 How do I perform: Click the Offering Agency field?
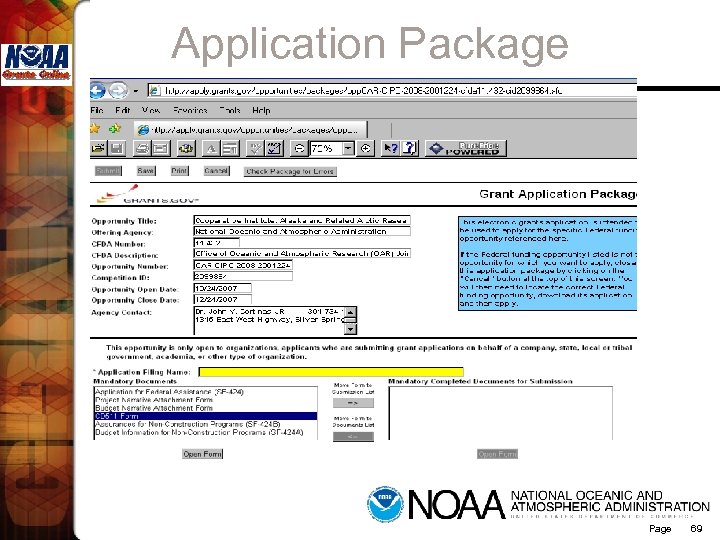pyautogui.click(x=302, y=231)
